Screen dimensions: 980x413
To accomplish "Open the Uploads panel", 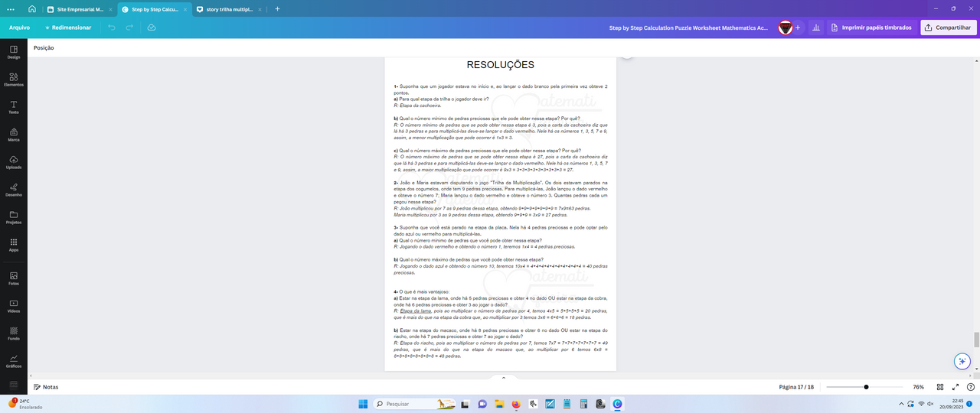I will point(14,161).
